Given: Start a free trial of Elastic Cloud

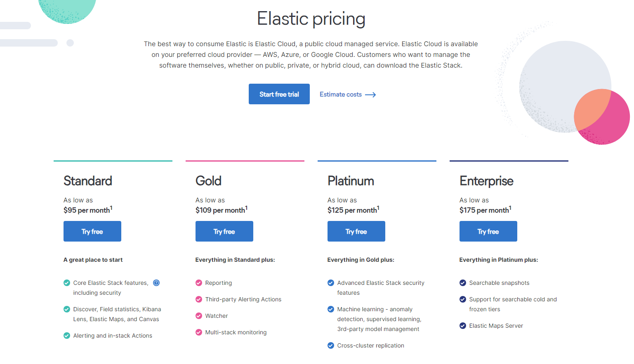Looking at the screenshot, I should [279, 94].
